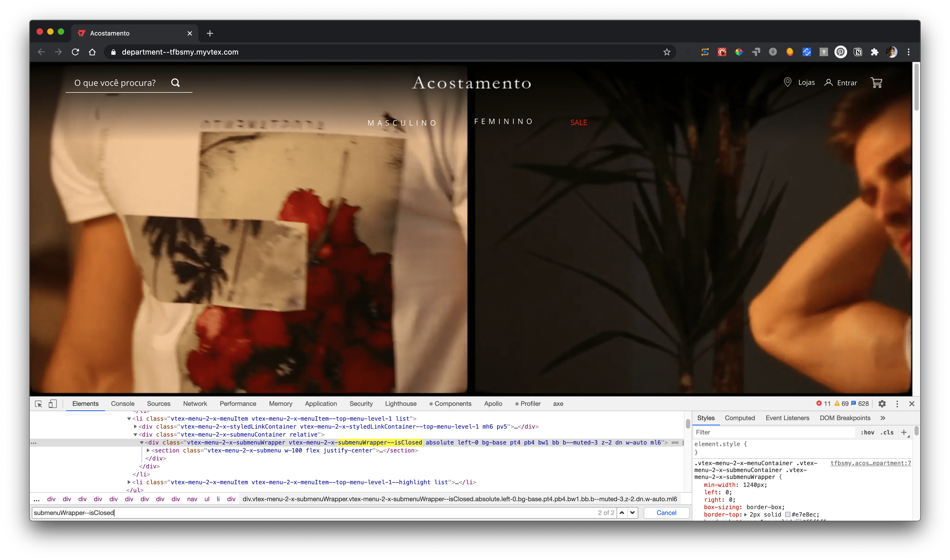Toggle the :hov element state panel

coord(867,433)
